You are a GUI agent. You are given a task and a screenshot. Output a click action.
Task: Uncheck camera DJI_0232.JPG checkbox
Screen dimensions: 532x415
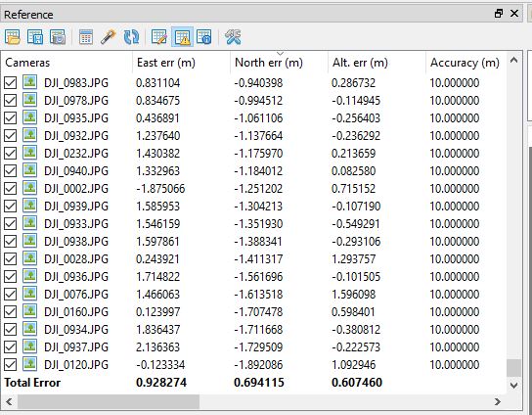click(x=11, y=153)
